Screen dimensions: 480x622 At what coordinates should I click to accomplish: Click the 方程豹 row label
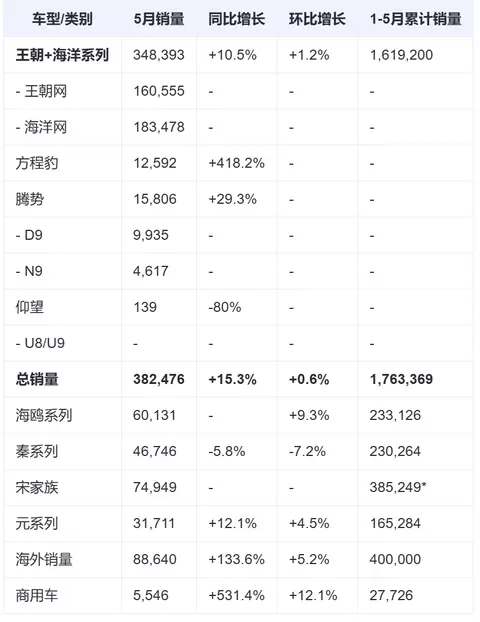click(x=37, y=163)
